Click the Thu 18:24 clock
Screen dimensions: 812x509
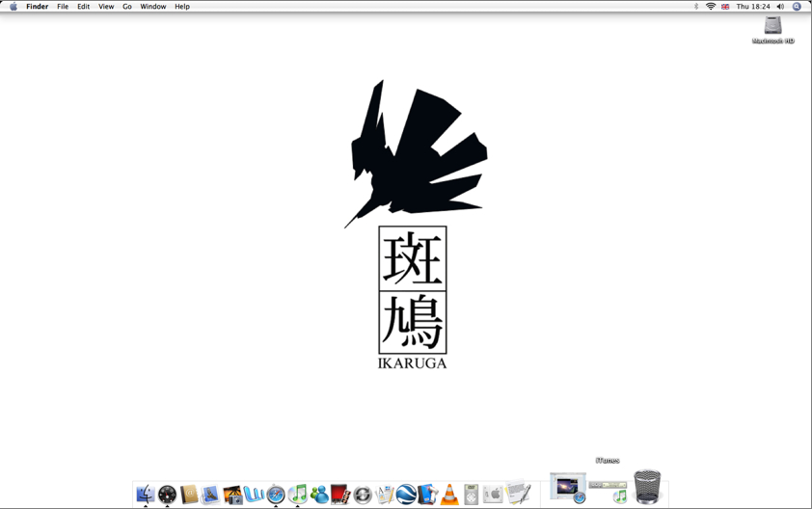coord(753,7)
